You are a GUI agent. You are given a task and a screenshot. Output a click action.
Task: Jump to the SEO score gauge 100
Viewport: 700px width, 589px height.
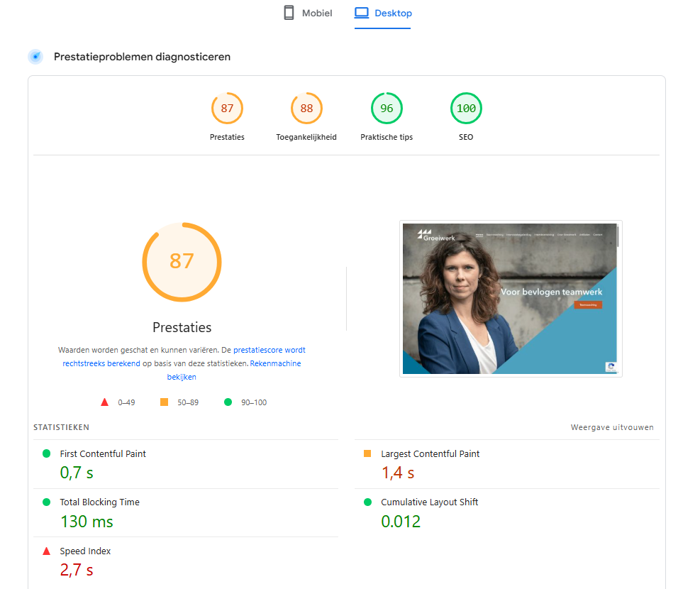466,109
